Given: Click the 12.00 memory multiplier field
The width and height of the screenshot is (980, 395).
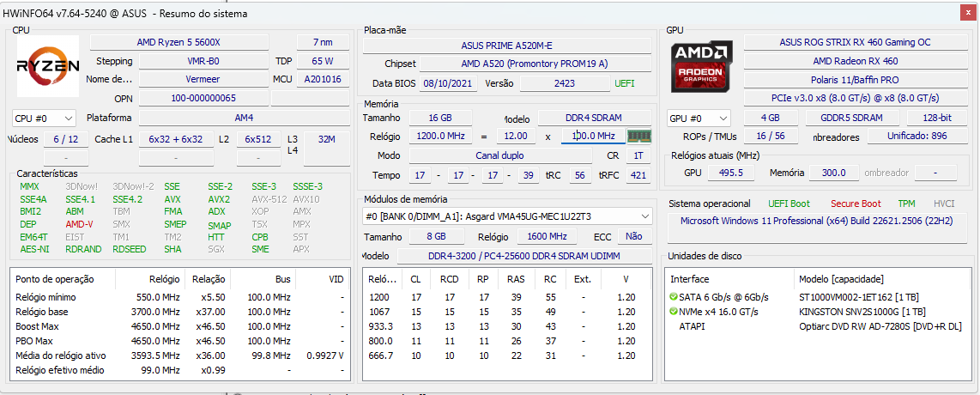Looking at the screenshot, I should pos(517,136).
